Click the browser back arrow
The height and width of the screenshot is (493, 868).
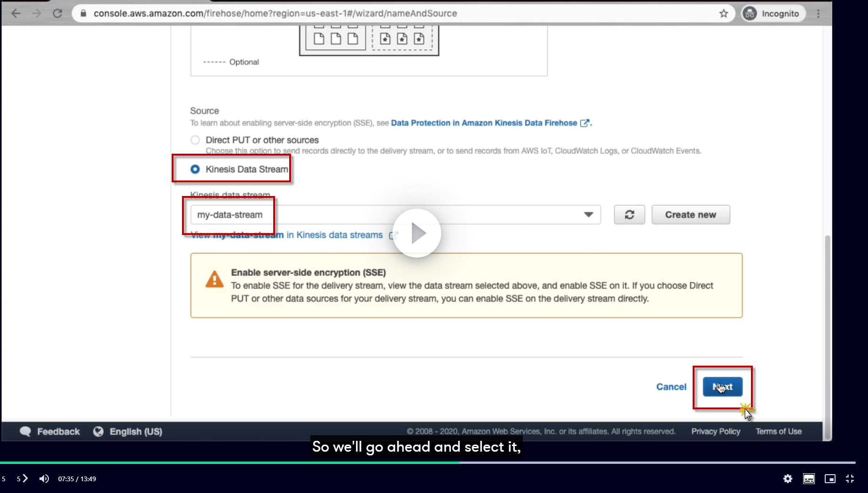[x=16, y=13]
